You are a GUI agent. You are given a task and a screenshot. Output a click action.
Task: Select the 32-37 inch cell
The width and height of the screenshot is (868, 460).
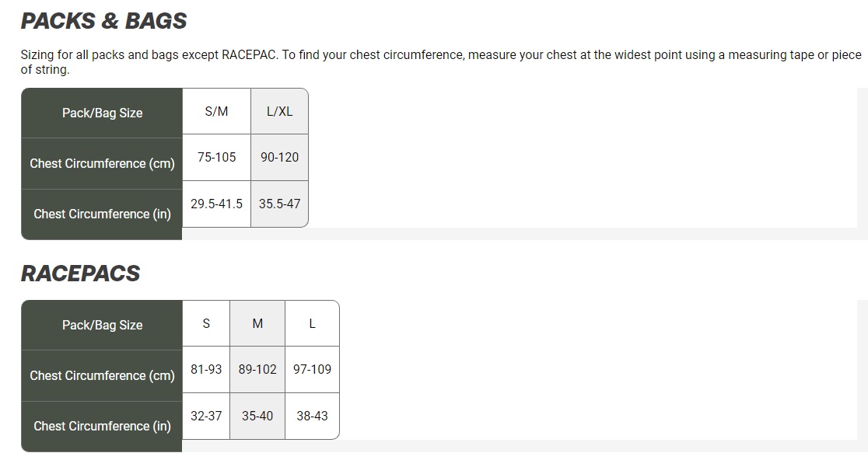point(206,416)
